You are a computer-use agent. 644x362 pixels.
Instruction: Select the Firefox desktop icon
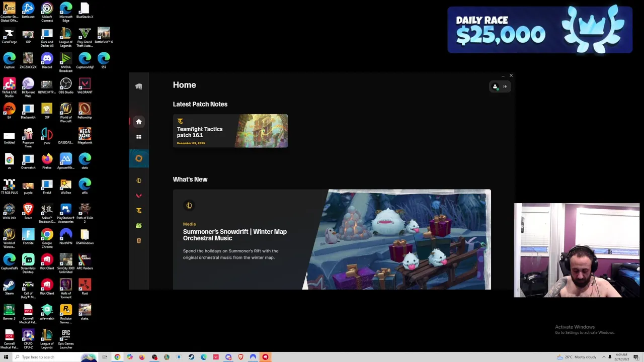pyautogui.click(x=47, y=161)
